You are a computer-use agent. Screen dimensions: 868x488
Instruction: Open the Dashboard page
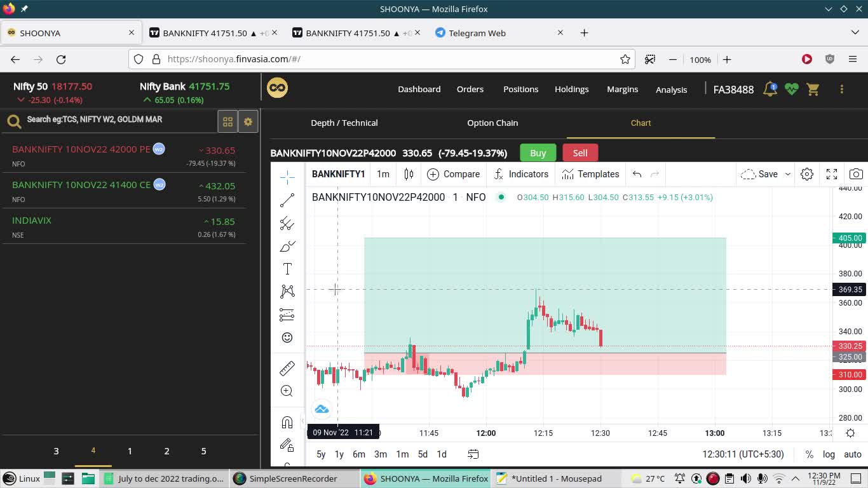coord(419,89)
